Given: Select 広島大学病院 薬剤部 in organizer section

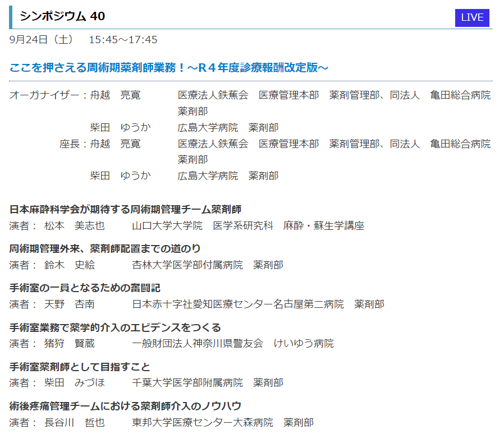Looking at the screenshot, I should (228, 127).
